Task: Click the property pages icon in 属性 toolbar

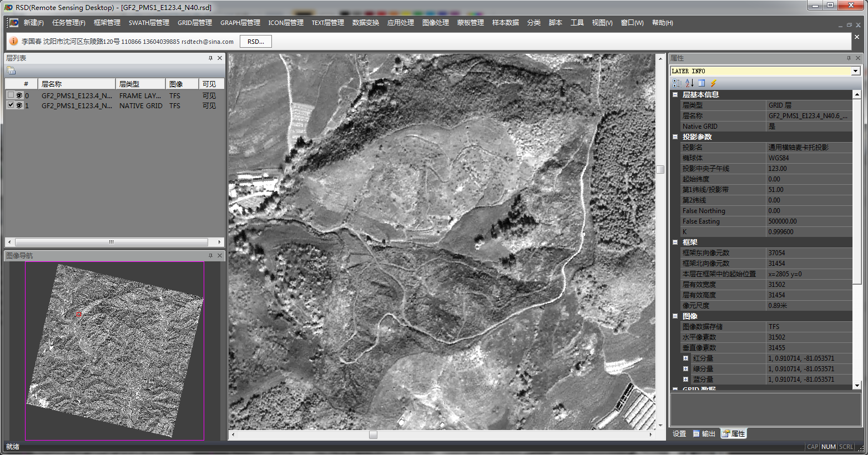Action: [x=702, y=83]
